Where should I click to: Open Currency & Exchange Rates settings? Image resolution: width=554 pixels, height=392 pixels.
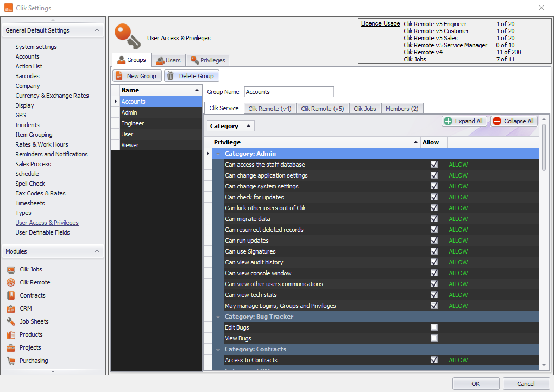(x=52, y=96)
